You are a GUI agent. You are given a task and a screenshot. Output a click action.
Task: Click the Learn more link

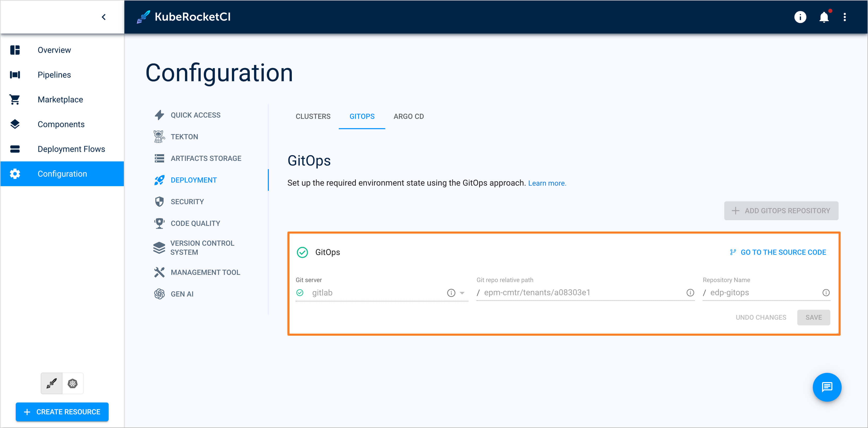pos(547,183)
